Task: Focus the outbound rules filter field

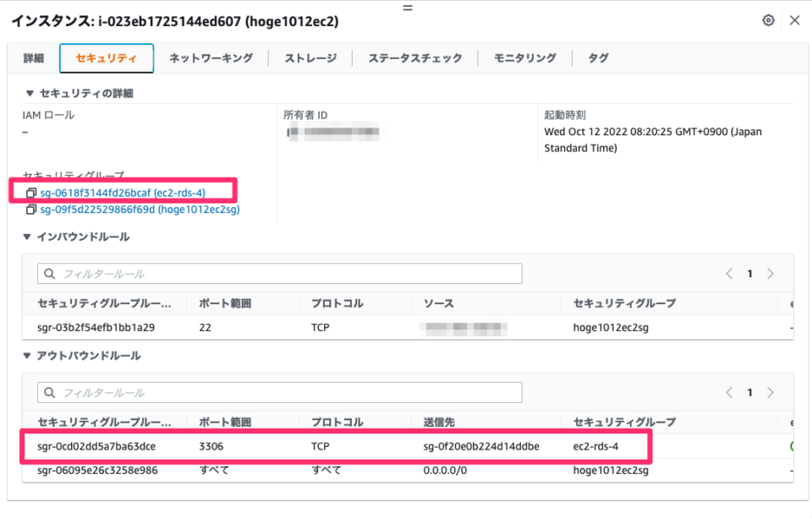Action: tap(280, 393)
